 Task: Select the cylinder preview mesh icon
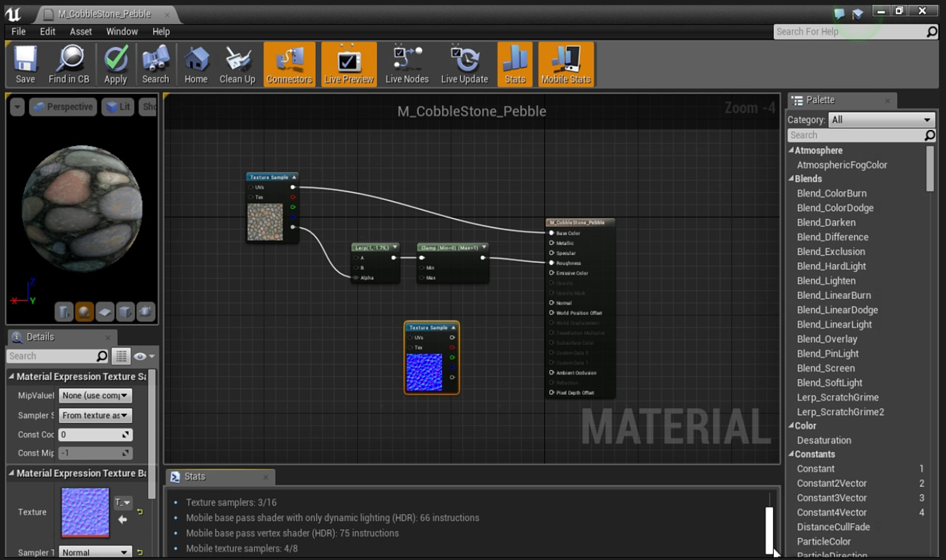tap(64, 312)
